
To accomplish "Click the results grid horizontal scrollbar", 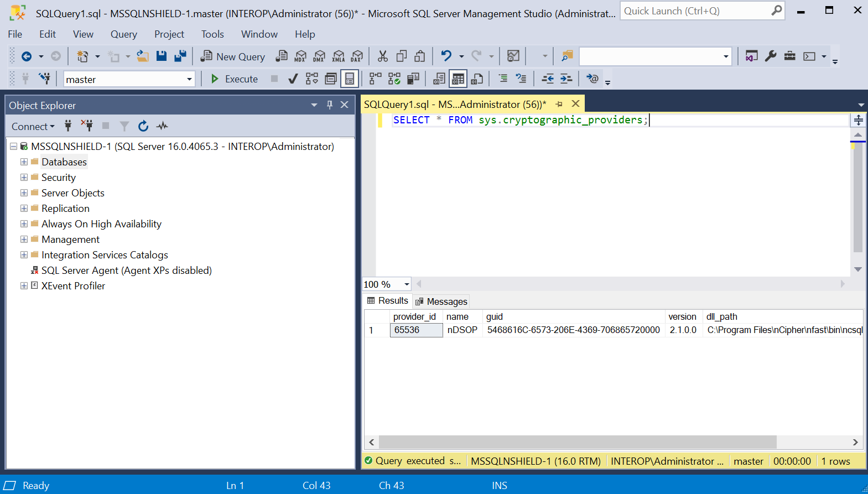I will 578,442.
